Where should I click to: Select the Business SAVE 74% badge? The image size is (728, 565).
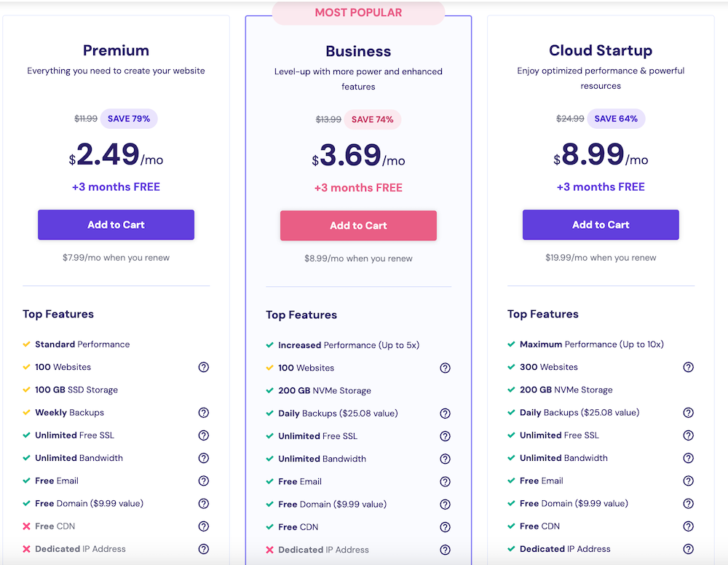coord(373,119)
